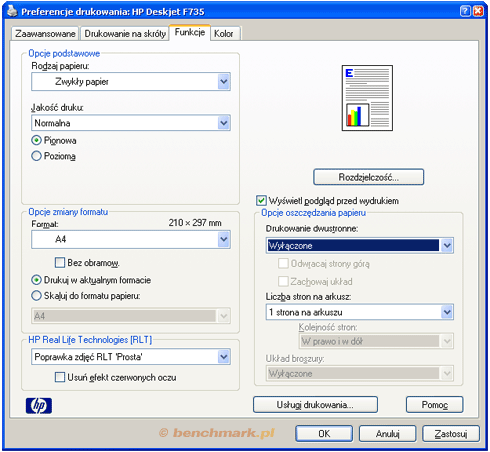
Task: Enable Usuń efekt czerwonych oczu checkbox
Action: pos(60,377)
